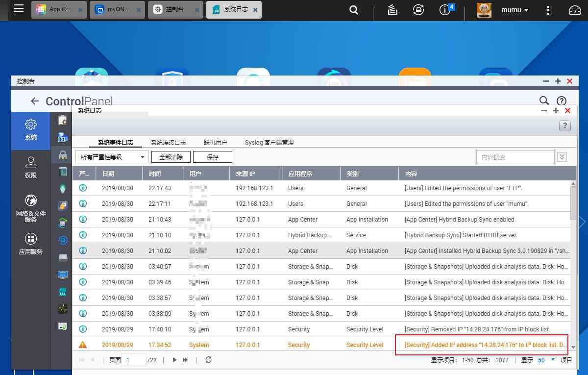This screenshot has width=588, height=375.
Task: Switch to the 系统连接日志 tab
Action: pos(169,143)
